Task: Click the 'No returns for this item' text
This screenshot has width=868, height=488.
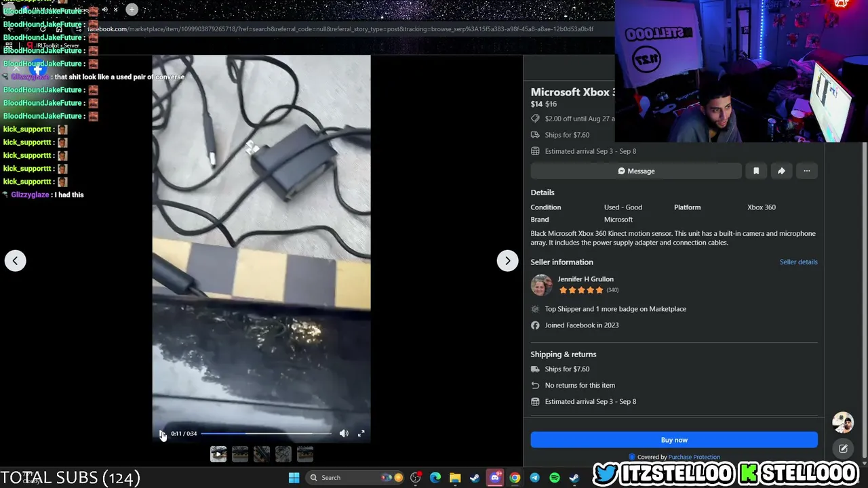Action: click(580, 386)
